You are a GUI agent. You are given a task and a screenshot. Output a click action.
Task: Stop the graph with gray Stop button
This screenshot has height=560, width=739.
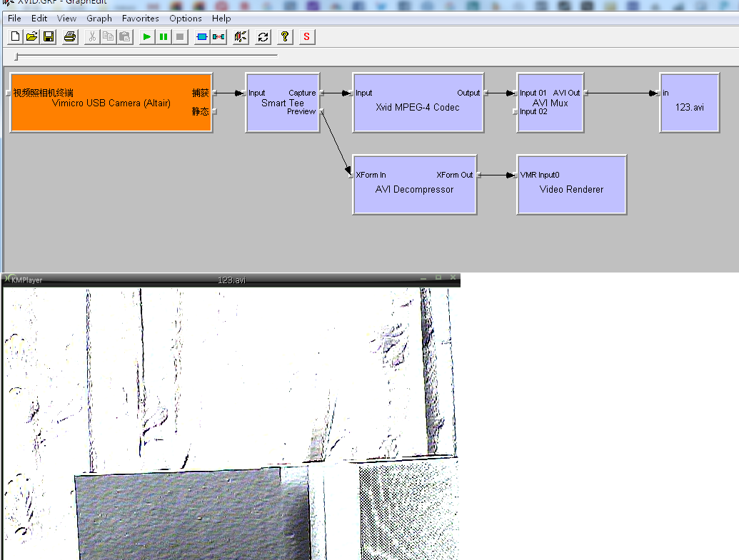click(x=180, y=36)
